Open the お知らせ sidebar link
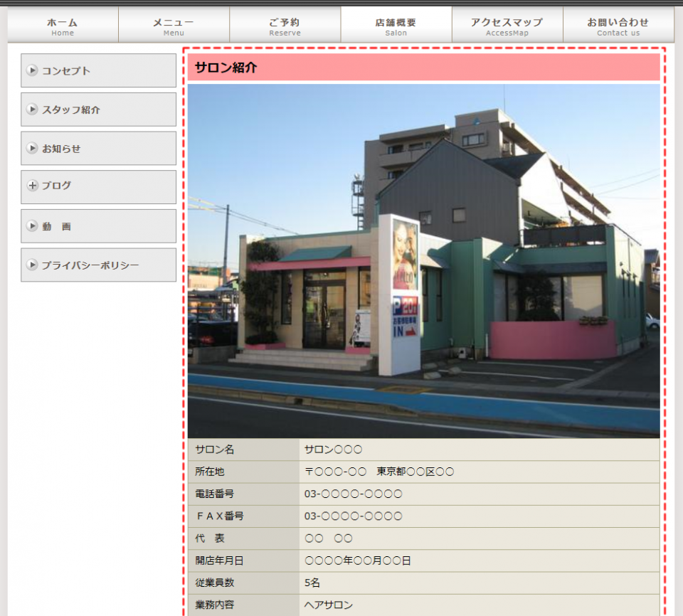The height and width of the screenshot is (616, 683). [x=98, y=148]
